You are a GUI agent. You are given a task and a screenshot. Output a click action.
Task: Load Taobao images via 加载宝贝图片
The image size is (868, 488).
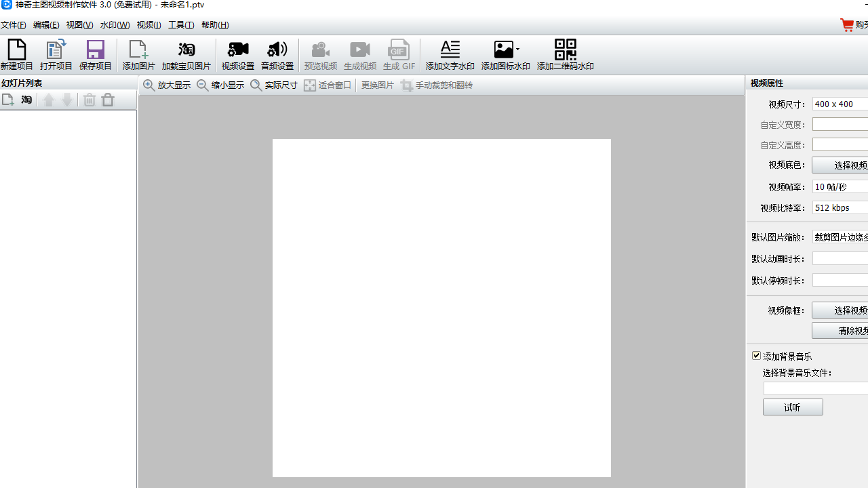186,55
